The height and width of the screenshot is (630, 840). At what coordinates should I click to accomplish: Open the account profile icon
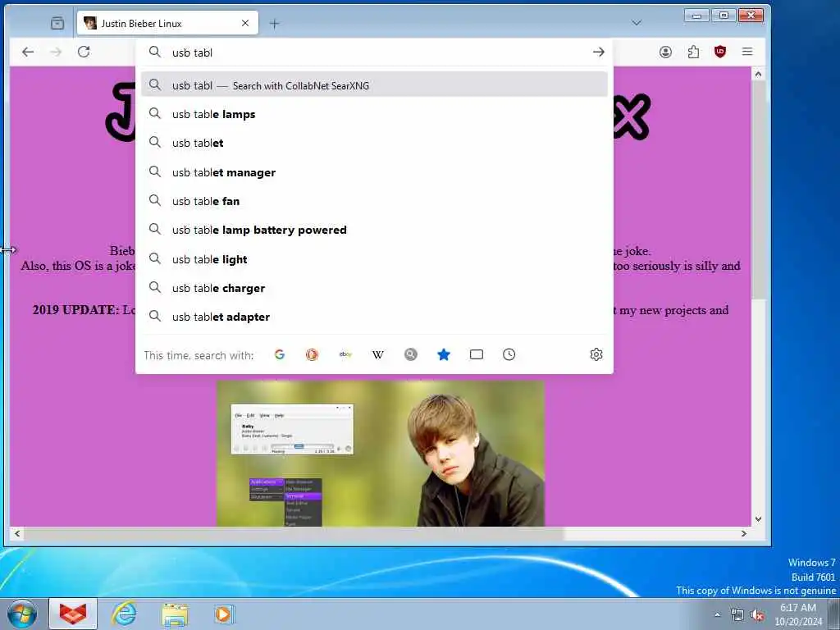click(x=665, y=52)
